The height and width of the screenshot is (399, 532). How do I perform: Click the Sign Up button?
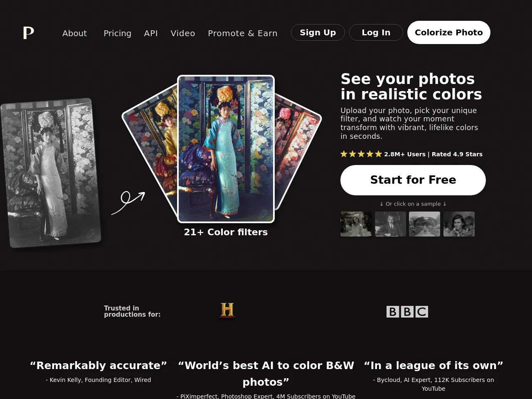(x=318, y=32)
